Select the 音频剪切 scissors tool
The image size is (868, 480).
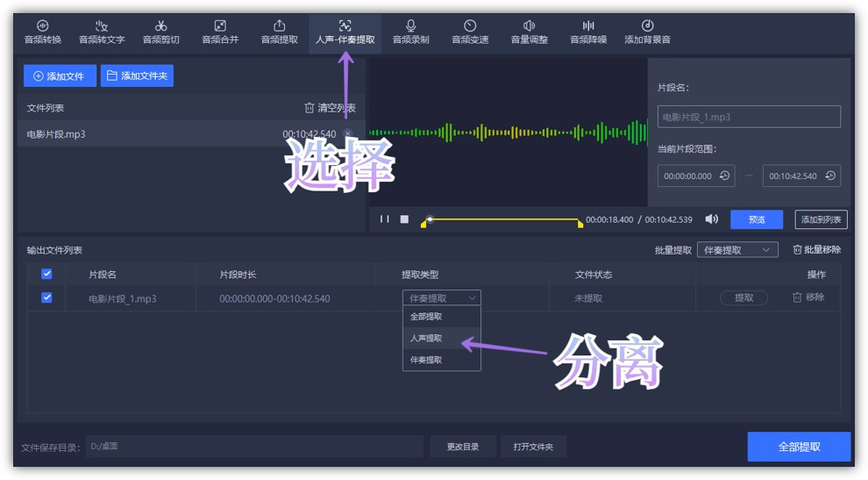pos(160,32)
